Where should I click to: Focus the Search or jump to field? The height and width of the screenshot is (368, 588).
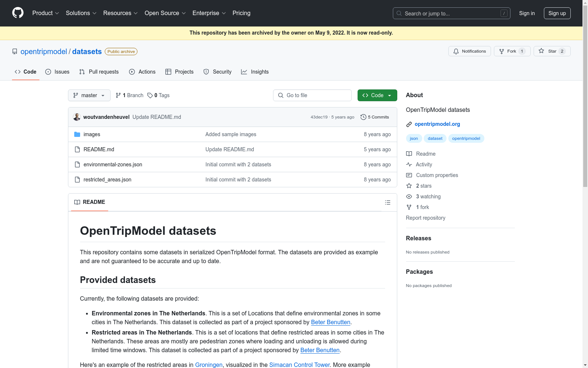452,13
